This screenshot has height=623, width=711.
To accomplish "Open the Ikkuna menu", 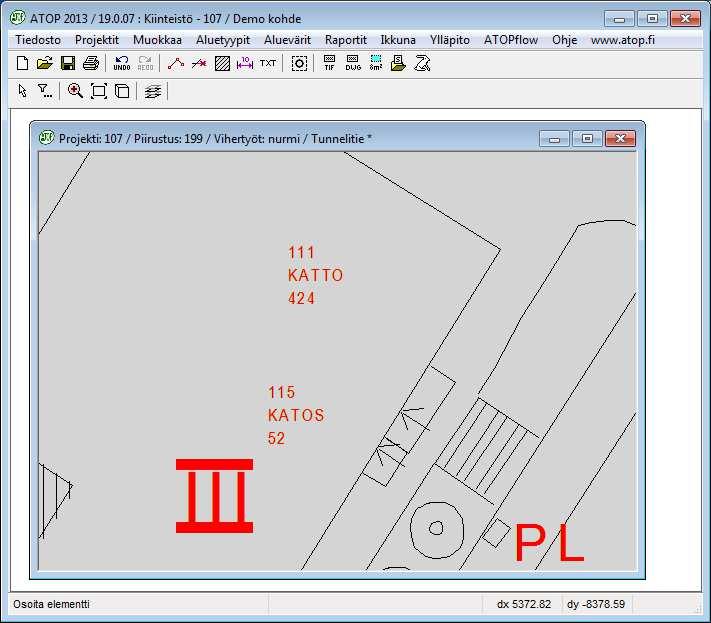I will (398, 40).
